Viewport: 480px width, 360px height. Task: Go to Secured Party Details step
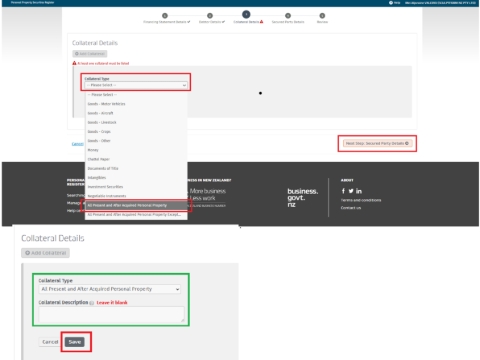pos(288,18)
